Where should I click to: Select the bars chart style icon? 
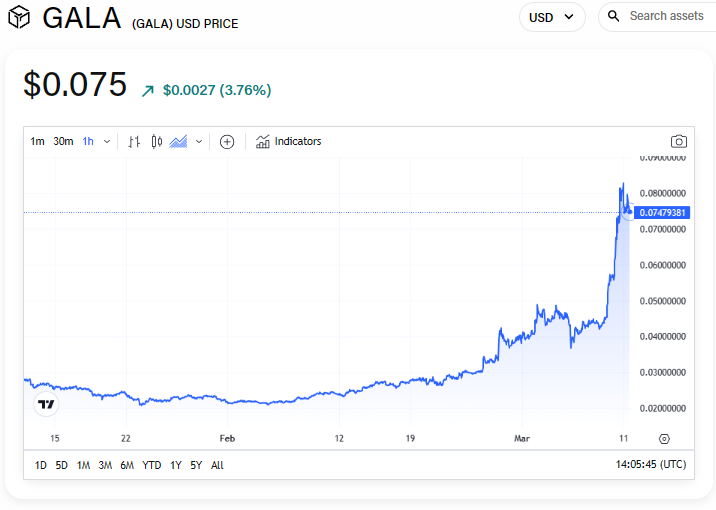point(135,142)
